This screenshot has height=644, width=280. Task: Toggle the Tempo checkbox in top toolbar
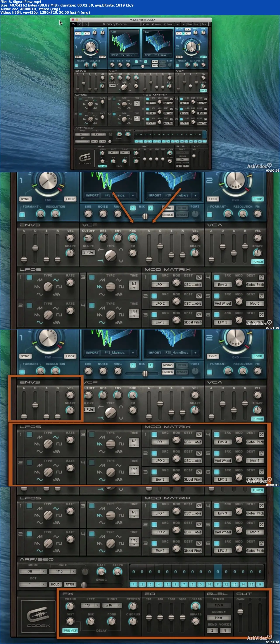pyautogui.click(x=165, y=24)
